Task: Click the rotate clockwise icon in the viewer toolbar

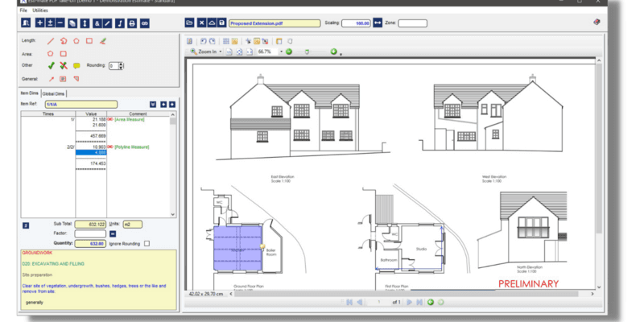Action: click(212, 41)
